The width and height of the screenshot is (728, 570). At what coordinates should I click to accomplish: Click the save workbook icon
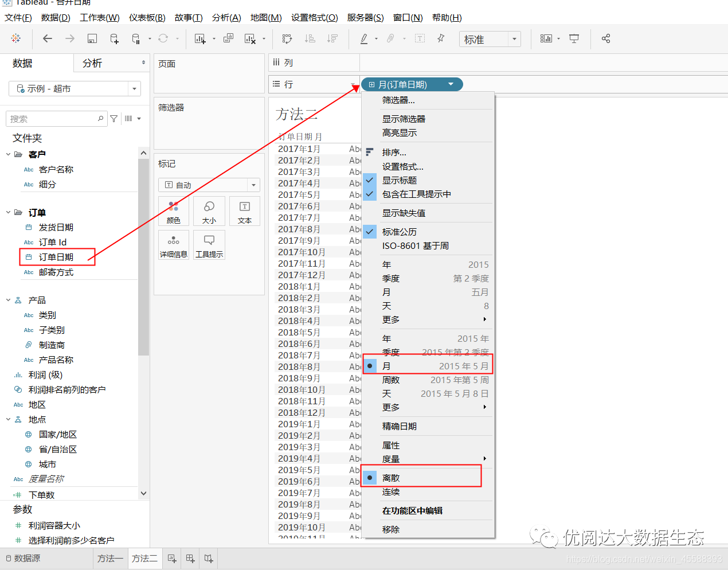tap(92, 38)
